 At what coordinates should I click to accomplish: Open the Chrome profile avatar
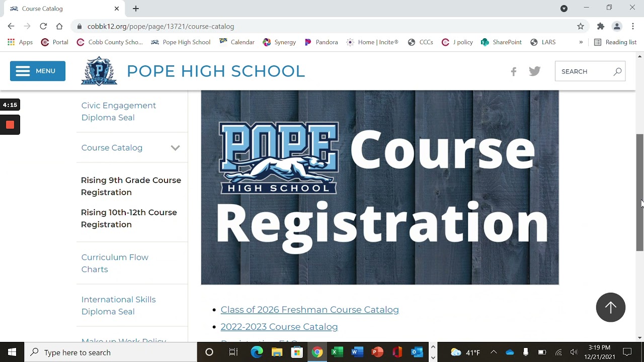(617, 26)
